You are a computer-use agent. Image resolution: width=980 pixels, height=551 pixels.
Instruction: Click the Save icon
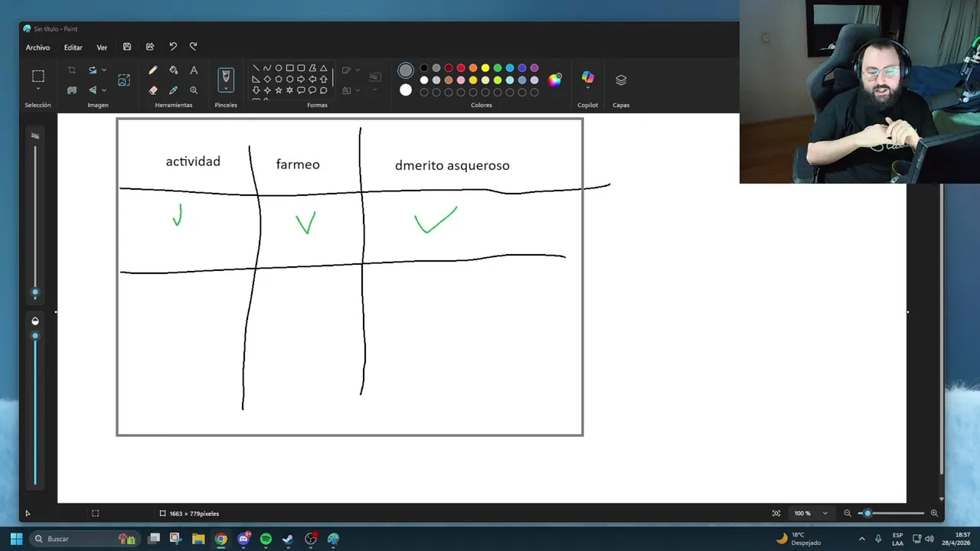(127, 47)
